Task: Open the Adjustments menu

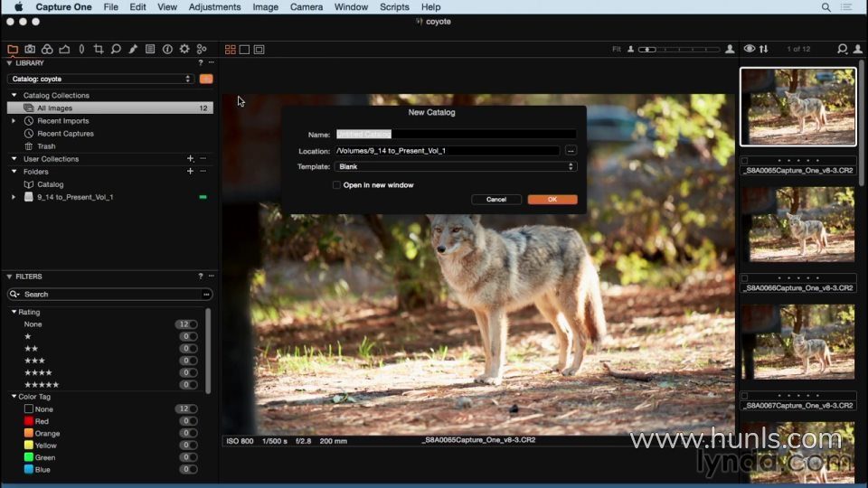Action: click(x=214, y=7)
